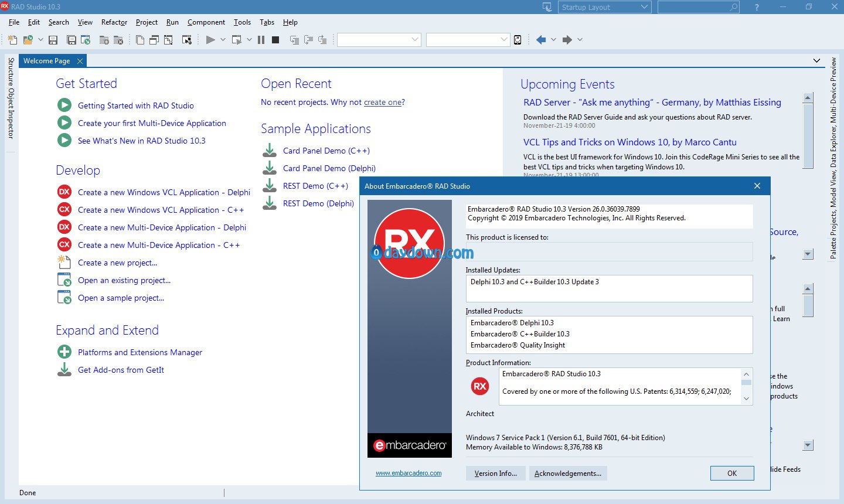Click the Pause toolbar button
Image resolution: width=844 pixels, height=504 pixels.
pos(261,40)
